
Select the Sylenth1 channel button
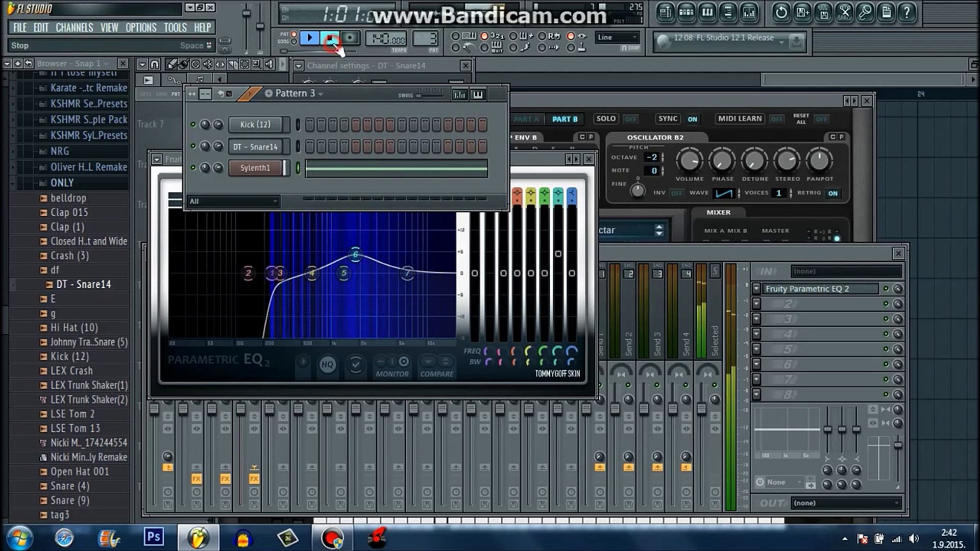[255, 168]
